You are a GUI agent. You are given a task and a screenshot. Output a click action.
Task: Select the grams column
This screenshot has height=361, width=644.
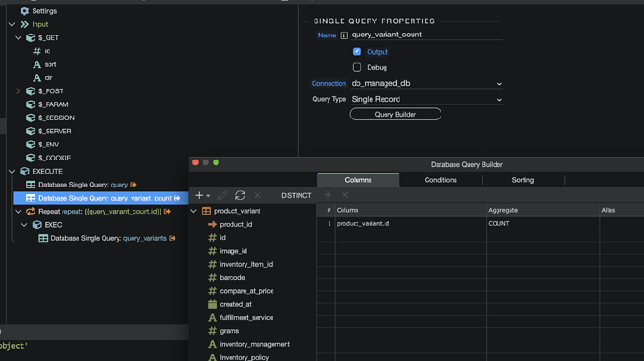230,331
